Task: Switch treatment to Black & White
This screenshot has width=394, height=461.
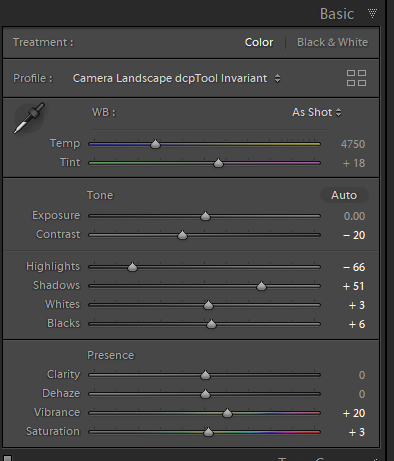Action: point(332,42)
